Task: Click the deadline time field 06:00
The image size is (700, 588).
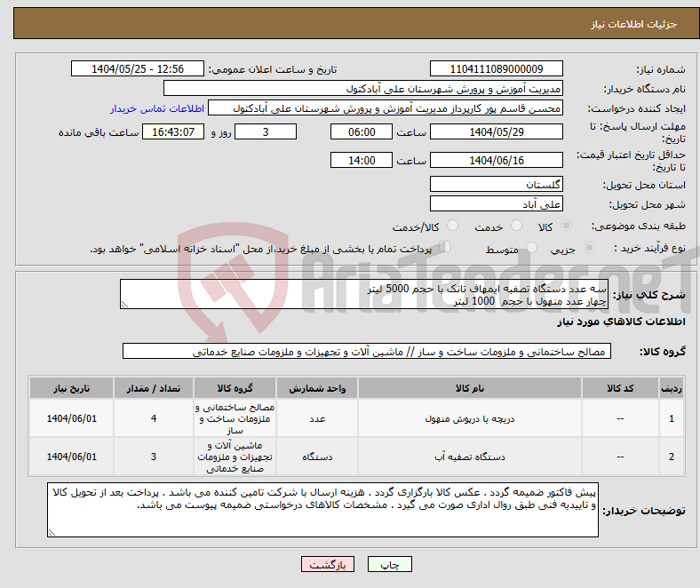Action: [x=362, y=131]
